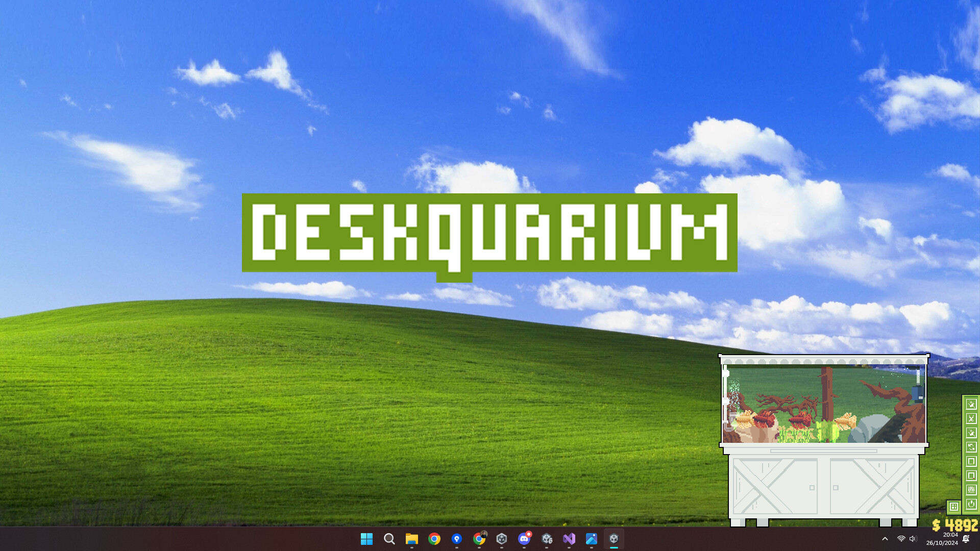Open File Explorer from the taskbar
This screenshot has width=980, height=551.
pyautogui.click(x=411, y=539)
